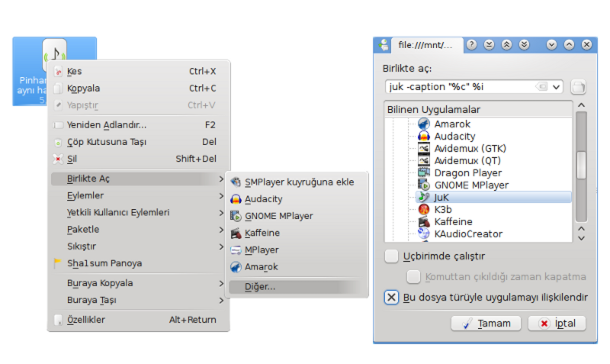Expand the Sıkıştır submenu
610x364 pixels.
point(221,247)
